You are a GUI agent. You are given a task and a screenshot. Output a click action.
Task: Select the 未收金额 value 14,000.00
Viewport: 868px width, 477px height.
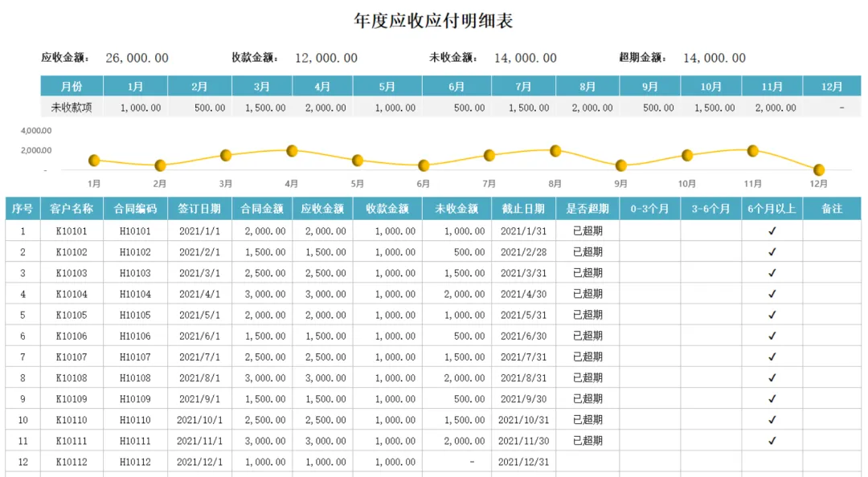[526, 58]
